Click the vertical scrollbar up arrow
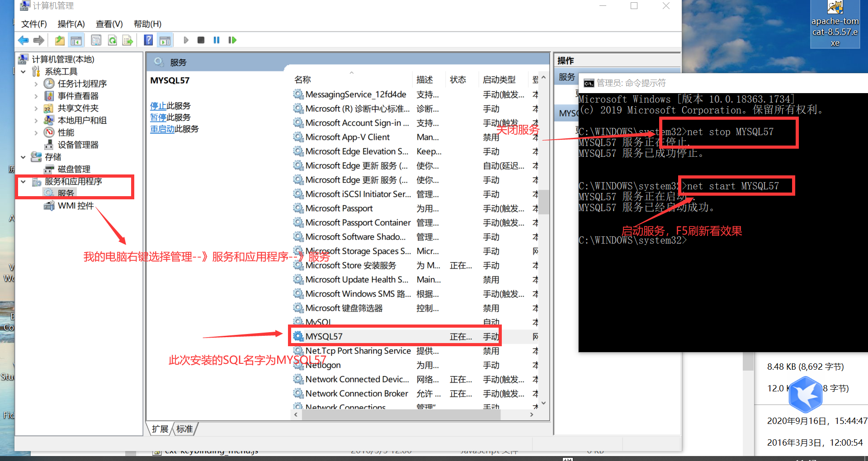The width and height of the screenshot is (868, 461). click(544, 77)
